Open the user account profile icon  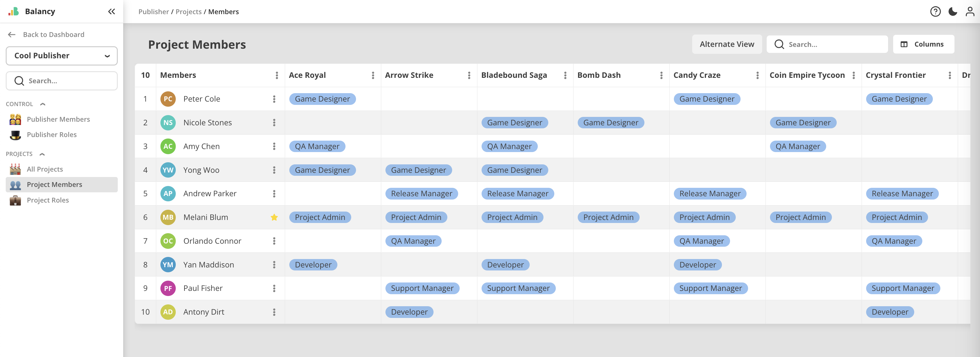970,11
